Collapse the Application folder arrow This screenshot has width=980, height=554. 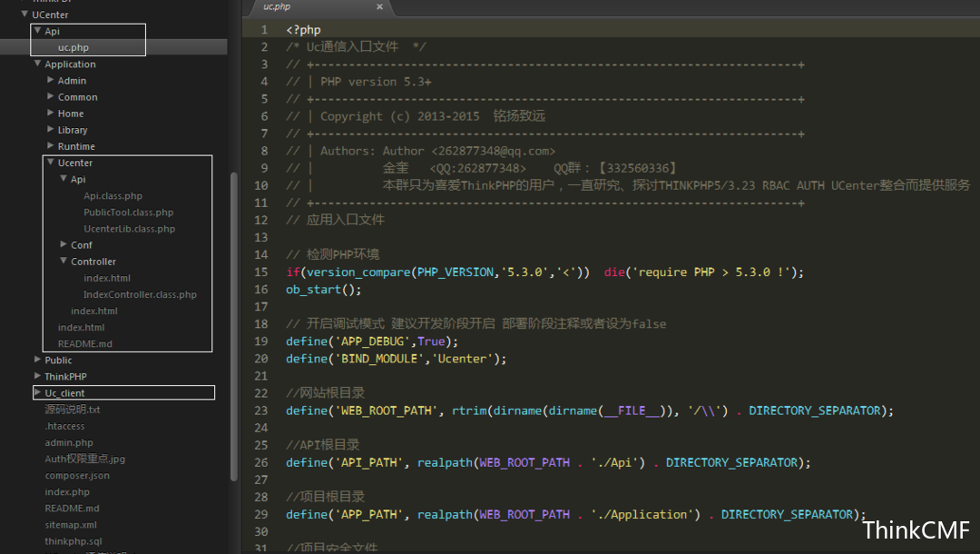point(37,64)
